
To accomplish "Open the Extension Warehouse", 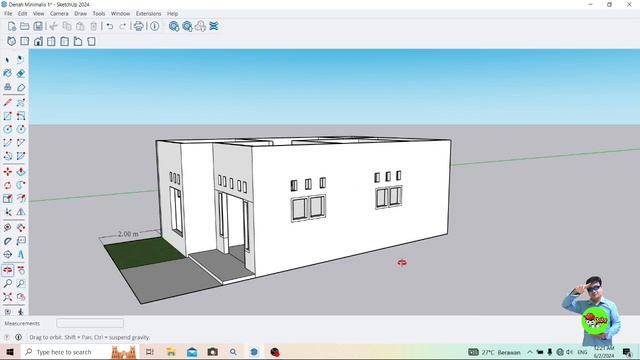I will pyautogui.click(x=213, y=26).
